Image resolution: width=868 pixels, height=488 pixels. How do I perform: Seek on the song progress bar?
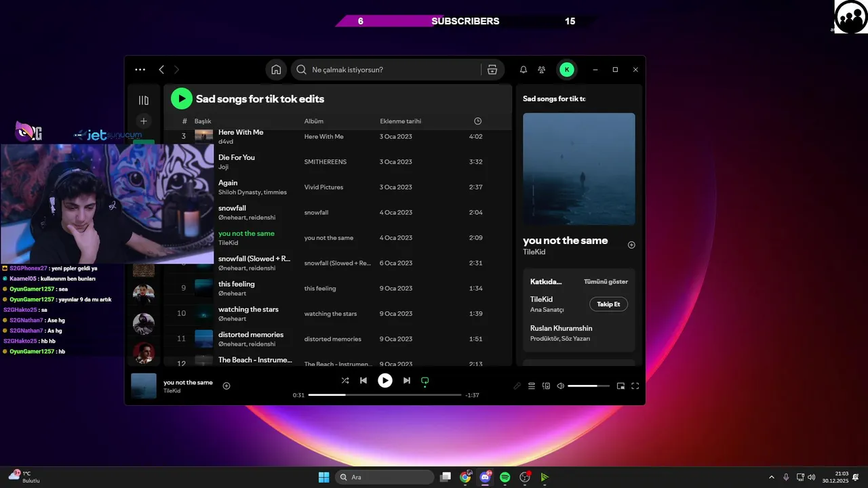coord(384,394)
